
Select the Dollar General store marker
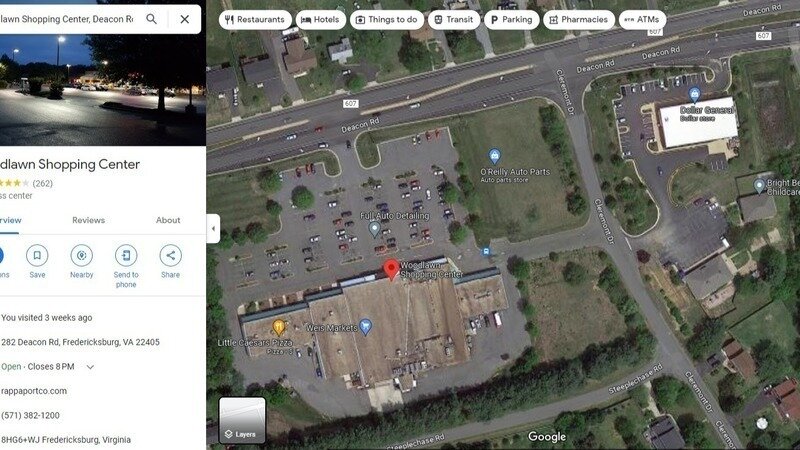(694, 94)
